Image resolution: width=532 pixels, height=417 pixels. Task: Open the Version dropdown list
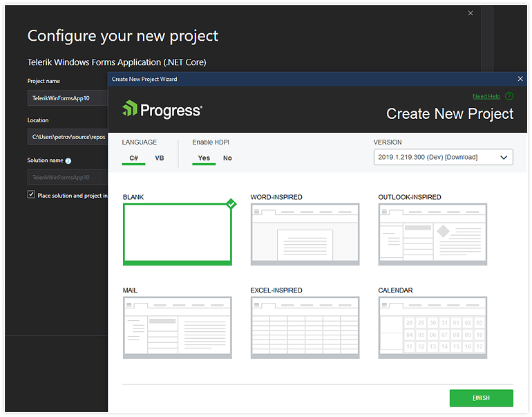443,157
